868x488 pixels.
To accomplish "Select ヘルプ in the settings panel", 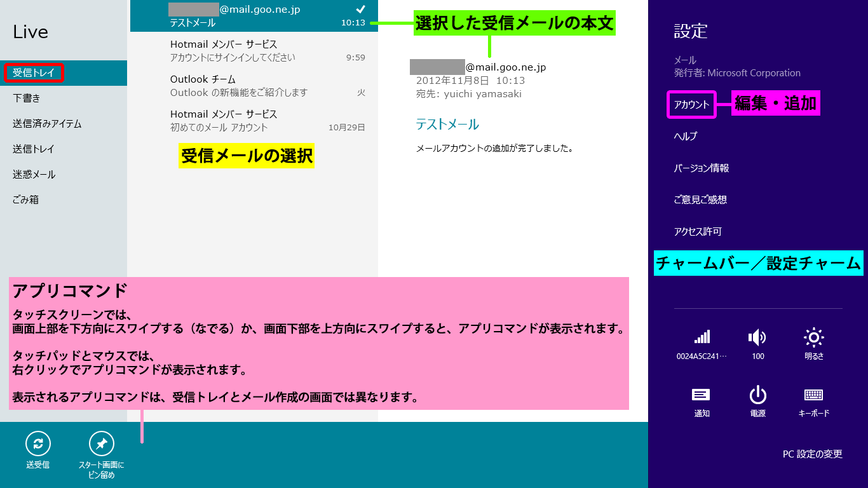I will [x=686, y=137].
